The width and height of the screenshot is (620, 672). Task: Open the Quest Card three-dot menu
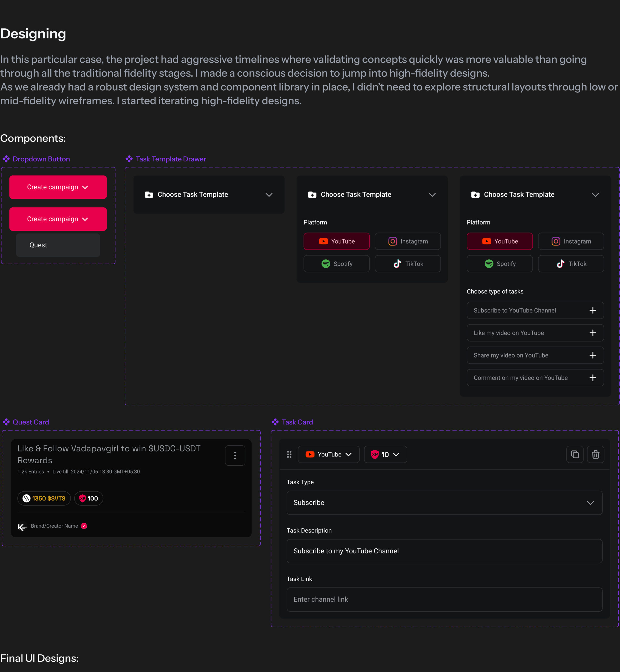click(235, 455)
